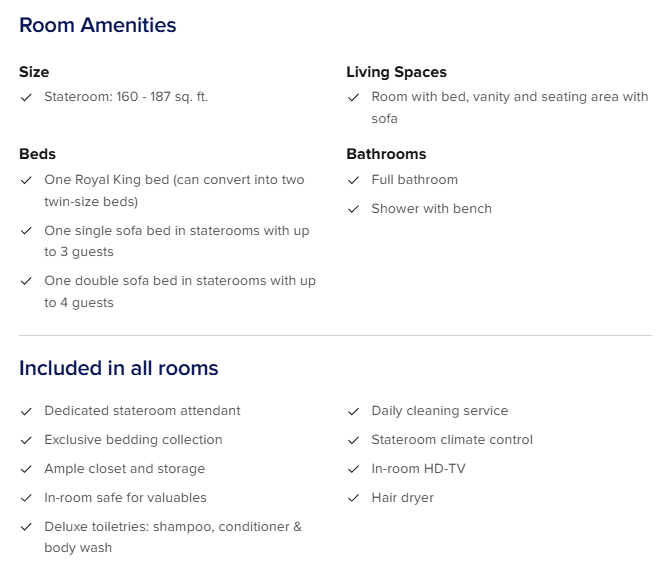656x575 pixels.
Task: Click checkmark beside Shower with bench
Action: 353,210
